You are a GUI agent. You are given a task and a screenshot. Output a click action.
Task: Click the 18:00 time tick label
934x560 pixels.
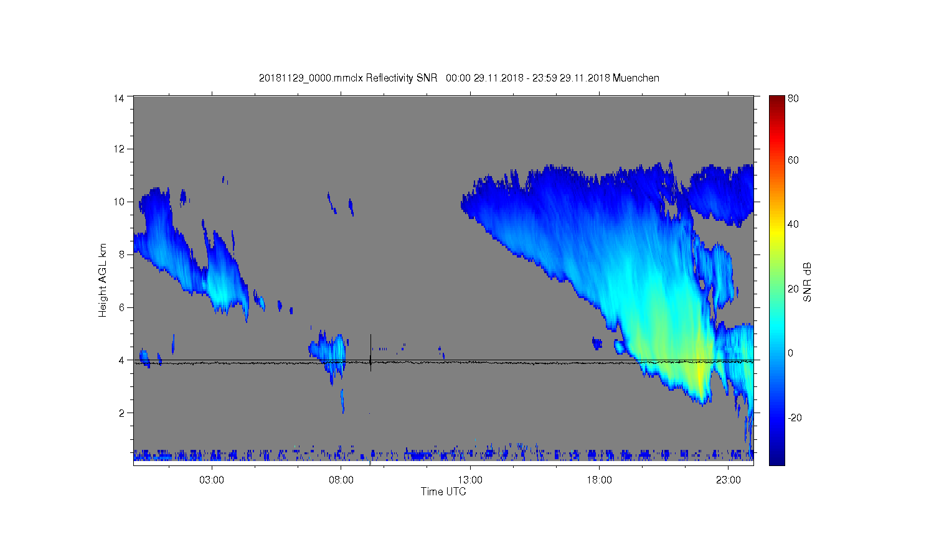pyautogui.click(x=599, y=480)
